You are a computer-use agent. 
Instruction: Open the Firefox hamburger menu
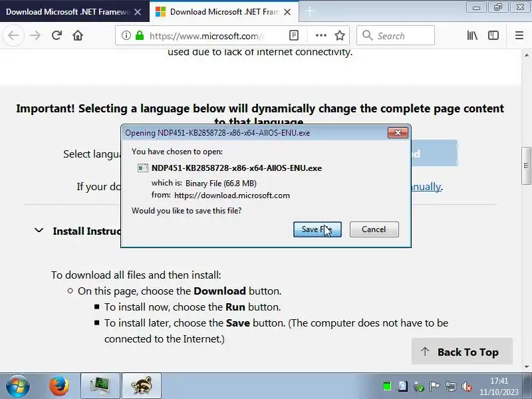[519, 35]
